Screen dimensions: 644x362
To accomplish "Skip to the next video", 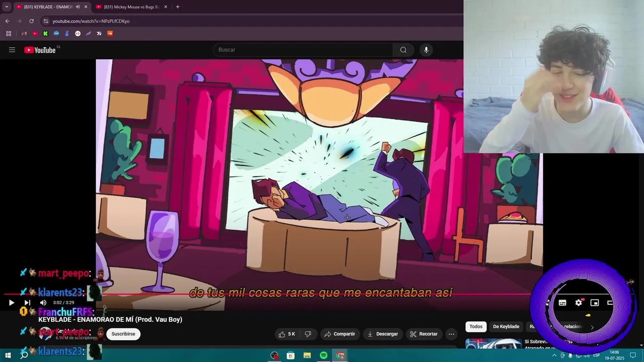I will click(x=27, y=303).
